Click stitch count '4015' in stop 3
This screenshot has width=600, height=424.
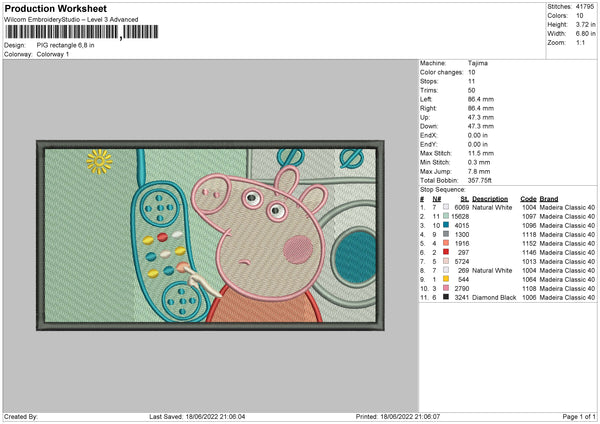[x=461, y=225]
